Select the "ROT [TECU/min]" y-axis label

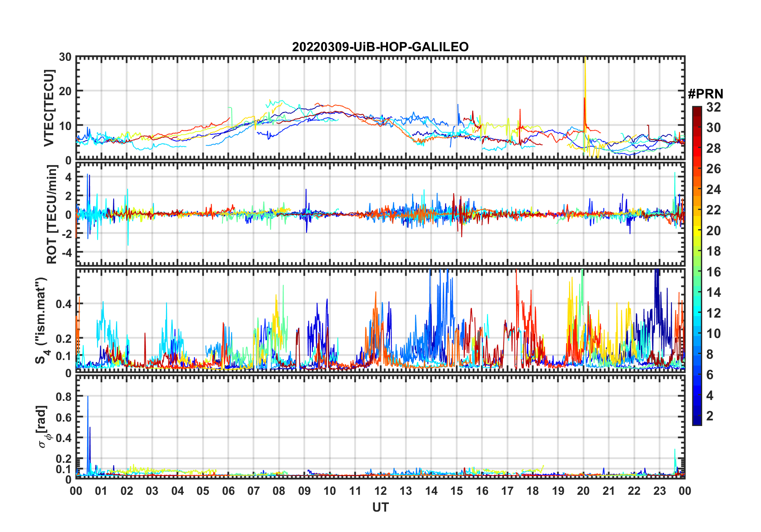(x=52, y=214)
